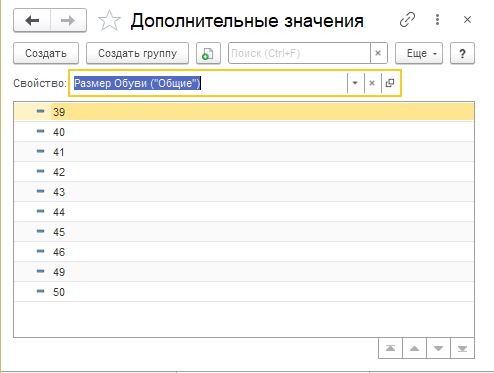Screen dimensions: 494x373
Task: Select the row with value 43
Action: click(244, 192)
